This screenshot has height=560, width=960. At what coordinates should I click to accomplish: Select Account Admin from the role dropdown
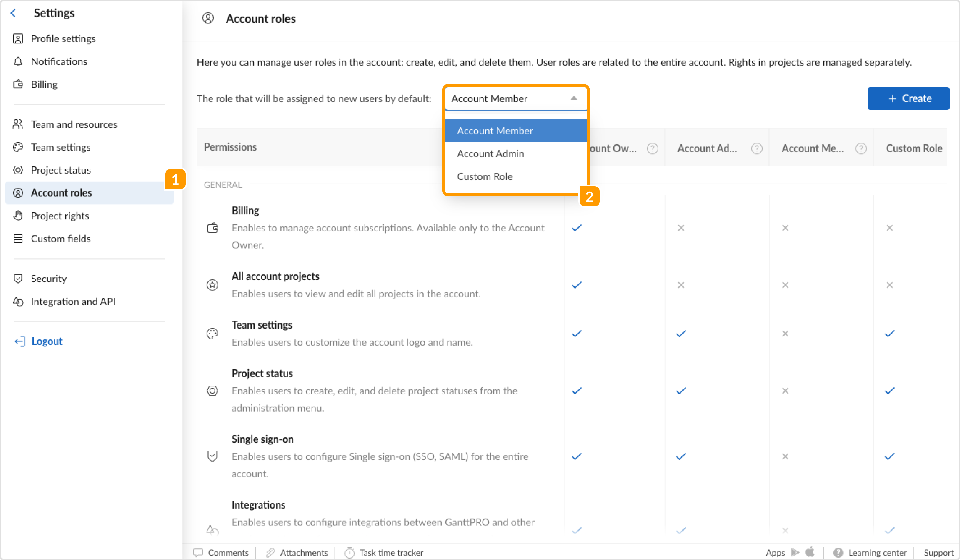pos(490,153)
